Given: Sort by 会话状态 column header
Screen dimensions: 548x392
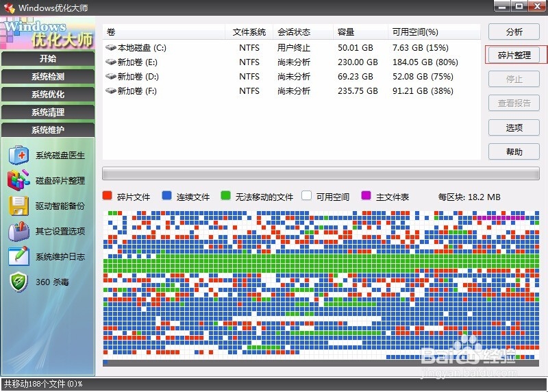Looking at the screenshot, I should (x=303, y=32).
